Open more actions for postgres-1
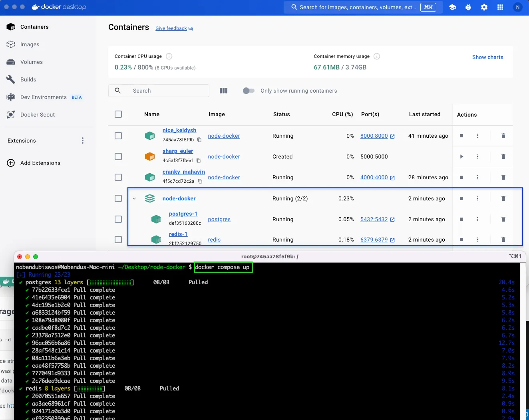This screenshot has height=420, width=529. coord(477,219)
